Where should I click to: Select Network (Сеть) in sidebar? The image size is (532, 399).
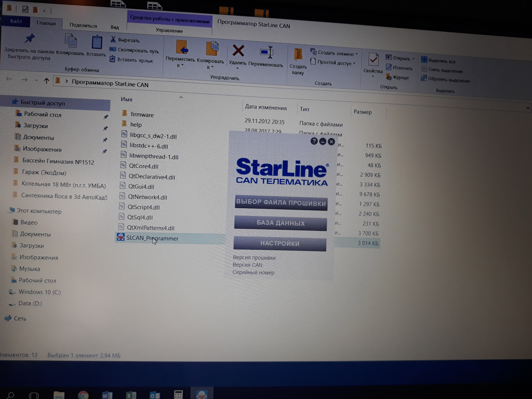[x=20, y=318]
